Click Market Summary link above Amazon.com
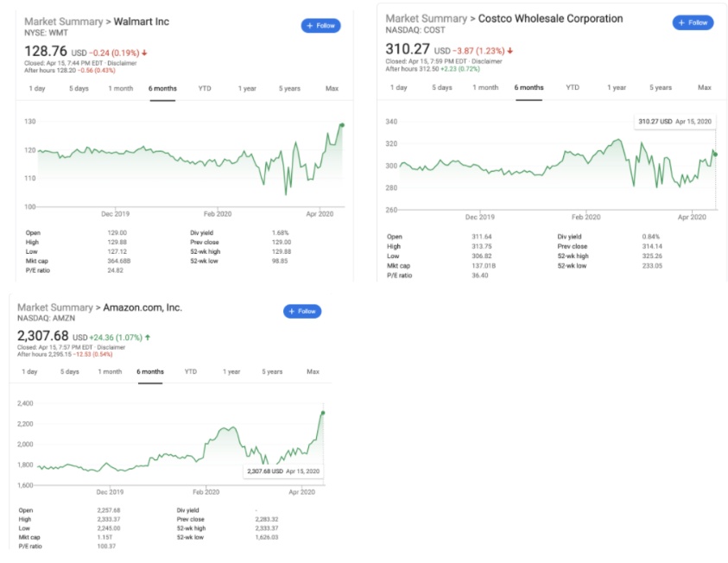Image resolution: width=728 pixels, height=563 pixels. pos(54,307)
